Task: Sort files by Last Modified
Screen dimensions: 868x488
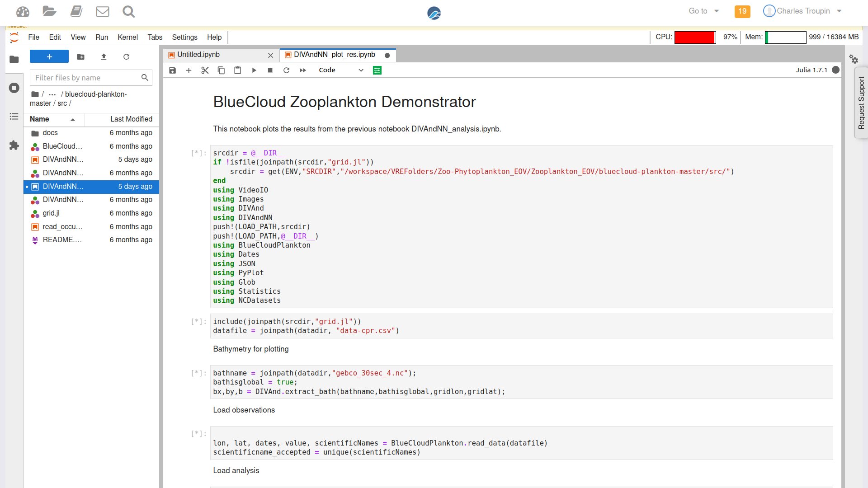Action: pyautogui.click(x=122, y=119)
